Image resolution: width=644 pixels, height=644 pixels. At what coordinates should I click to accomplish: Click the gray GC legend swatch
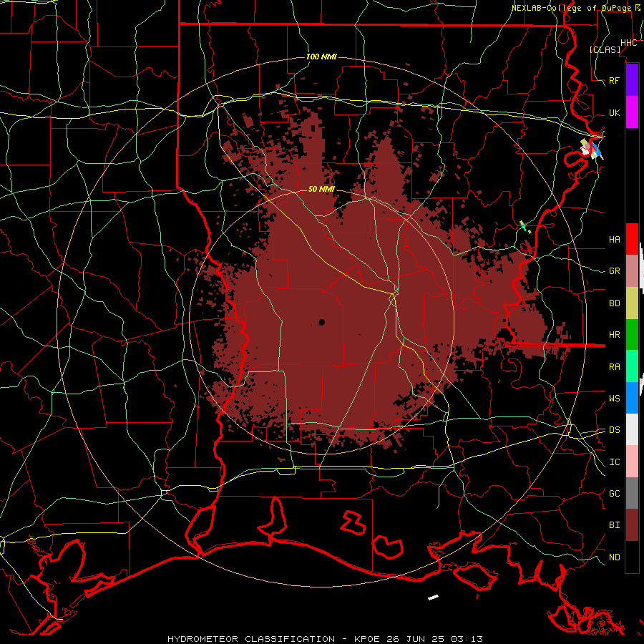click(632, 493)
